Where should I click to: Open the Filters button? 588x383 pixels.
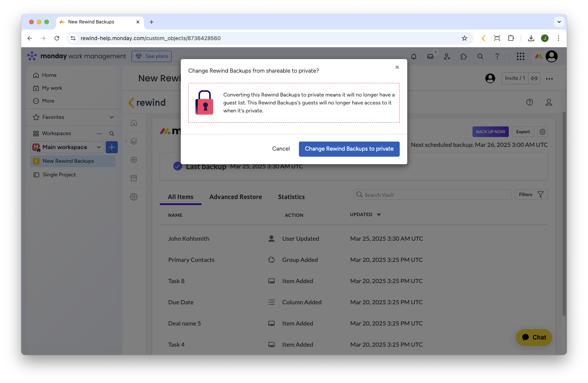pyautogui.click(x=531, y=195)
